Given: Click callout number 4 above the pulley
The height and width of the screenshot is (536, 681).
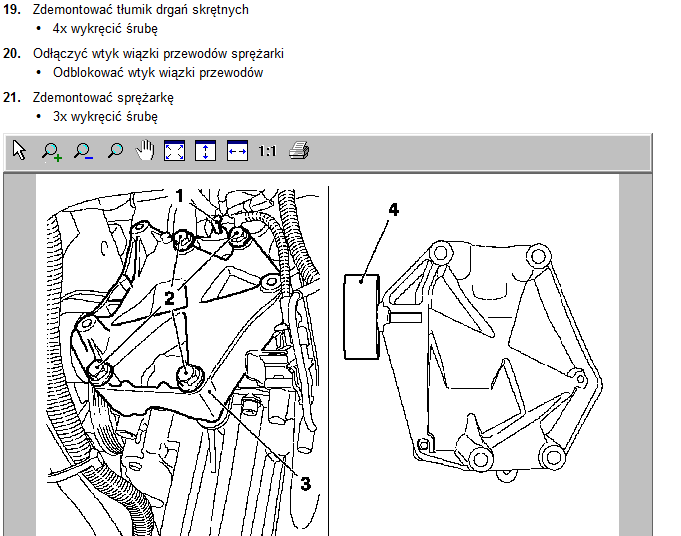Looking at the screenshot, I should [x=393, y=210].
